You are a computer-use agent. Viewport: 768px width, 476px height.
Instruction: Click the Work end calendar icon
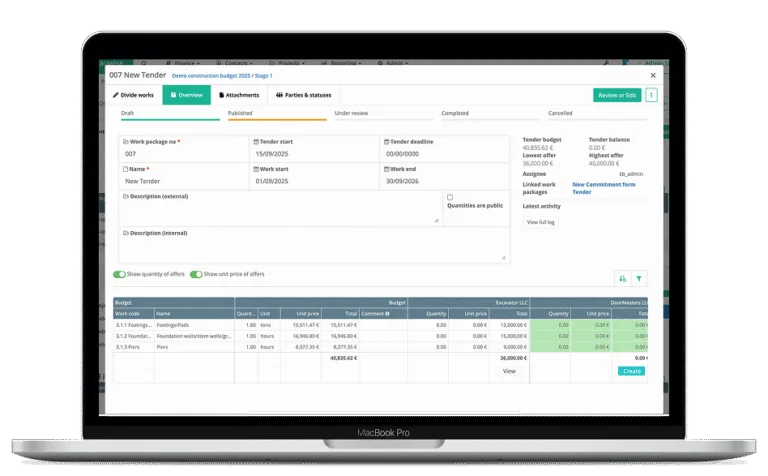click(385, 169)
